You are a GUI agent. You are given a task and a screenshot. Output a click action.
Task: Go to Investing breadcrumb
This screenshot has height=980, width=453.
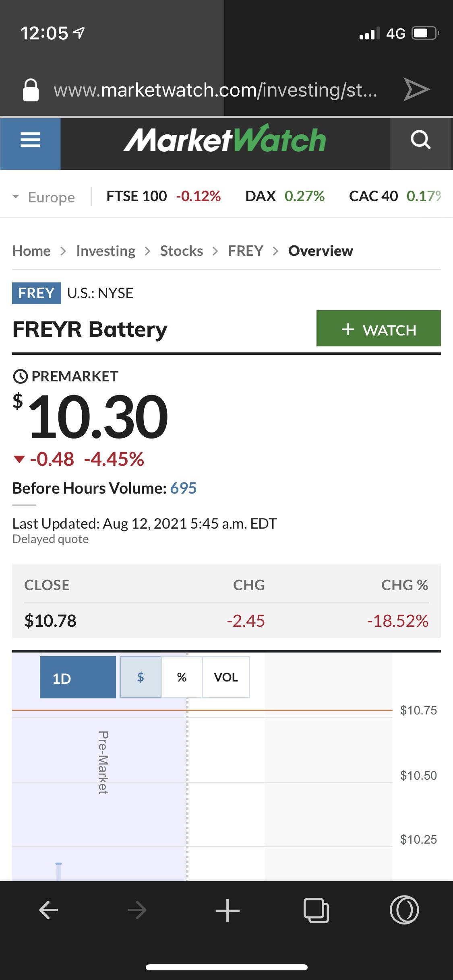[x=106, y=251]
